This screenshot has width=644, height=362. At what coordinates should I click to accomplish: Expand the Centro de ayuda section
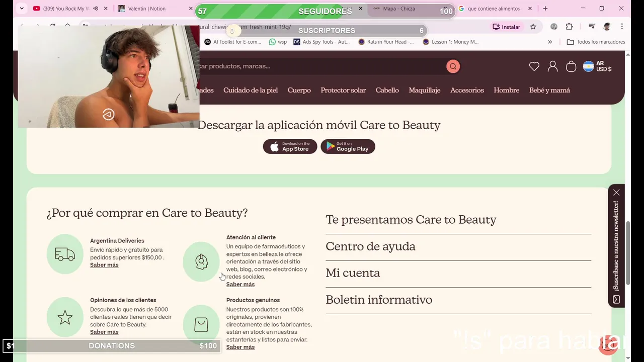pos(458,246)
